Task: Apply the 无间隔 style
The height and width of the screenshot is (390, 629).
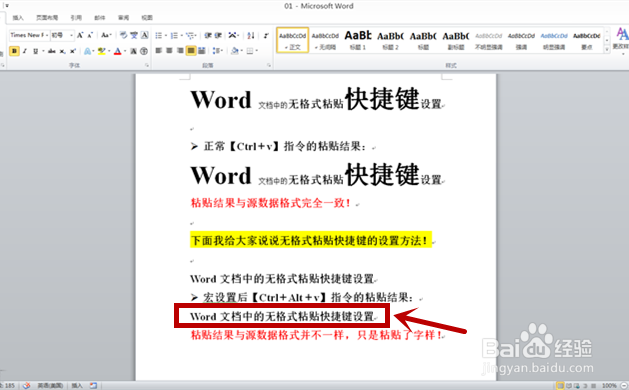Action: (x=325, y=40)
